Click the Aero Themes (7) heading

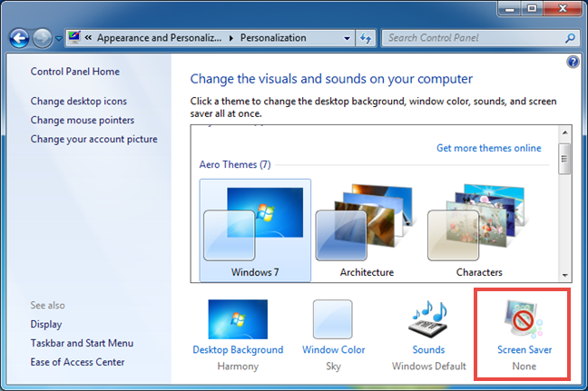click(235, 164)
